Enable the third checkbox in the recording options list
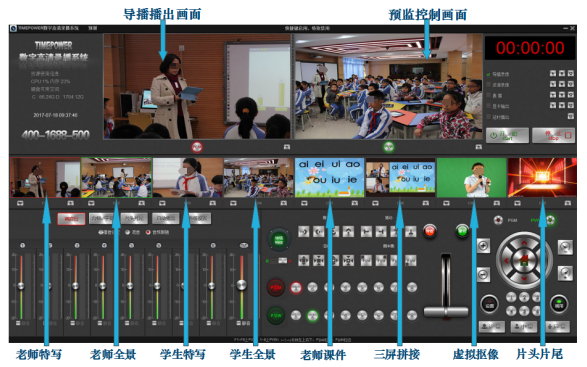Image resolution: width=587 pixels, height=367 pixels. click(489, 95)
